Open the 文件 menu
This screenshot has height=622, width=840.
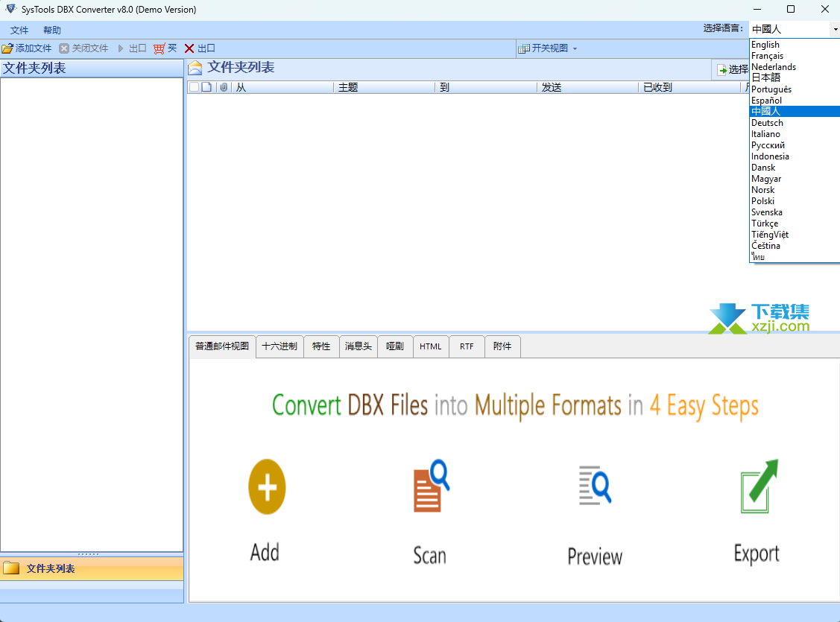19,31
